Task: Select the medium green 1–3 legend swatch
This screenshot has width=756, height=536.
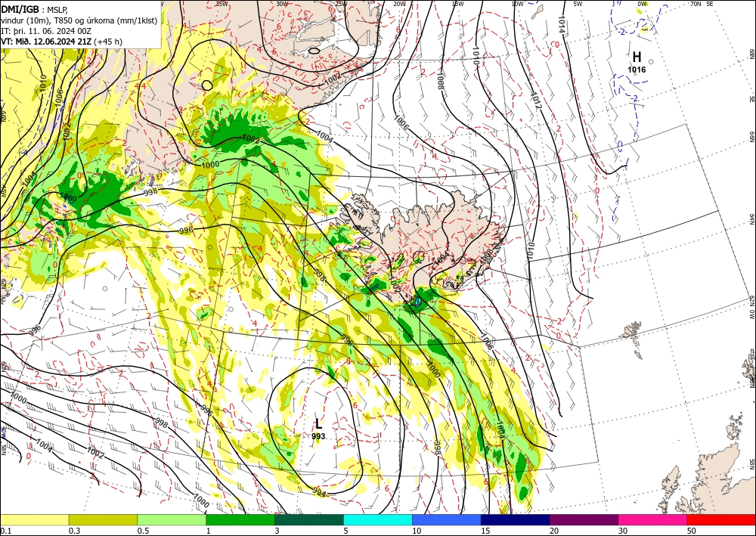Action: 240,519
